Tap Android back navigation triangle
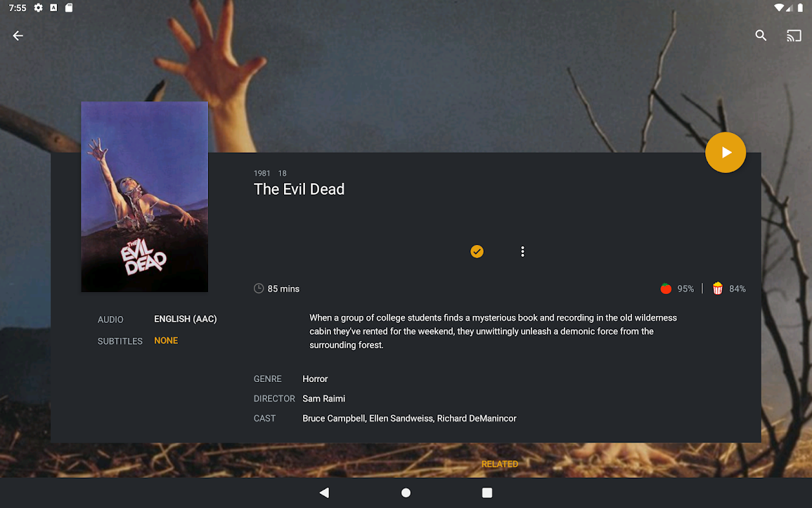Image resolution: width=812 pixels, height=508 pixels. click(x=324, y=493)
